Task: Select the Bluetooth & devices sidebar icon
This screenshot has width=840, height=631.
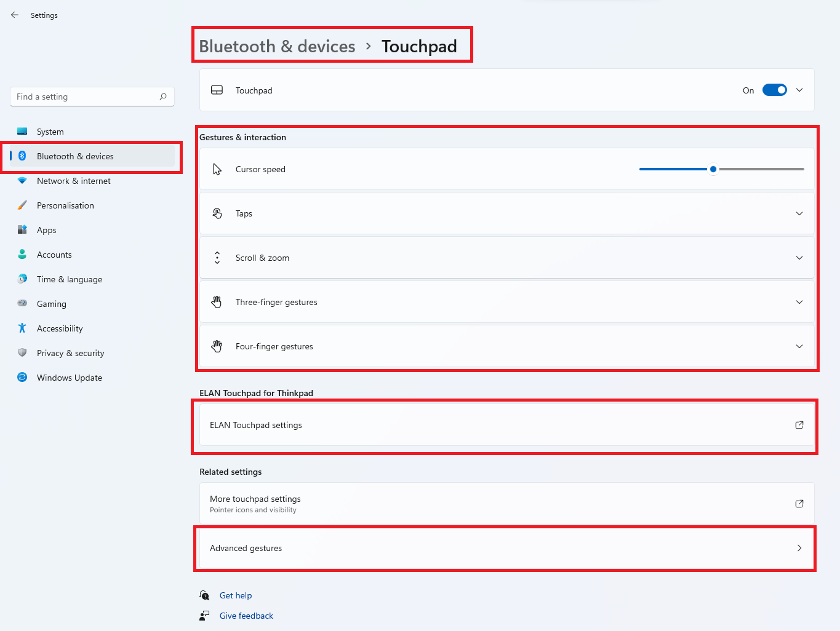Action: point(22,156)
